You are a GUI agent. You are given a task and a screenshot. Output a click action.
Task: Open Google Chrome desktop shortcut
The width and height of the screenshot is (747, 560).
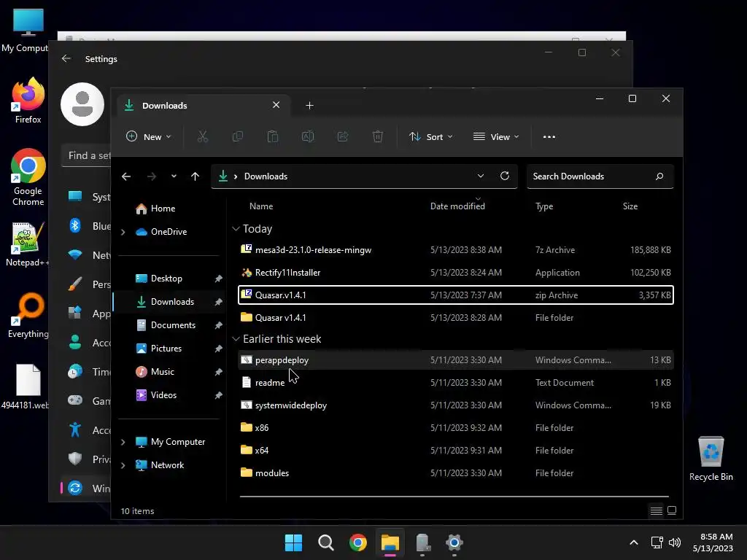click(28, 177)
